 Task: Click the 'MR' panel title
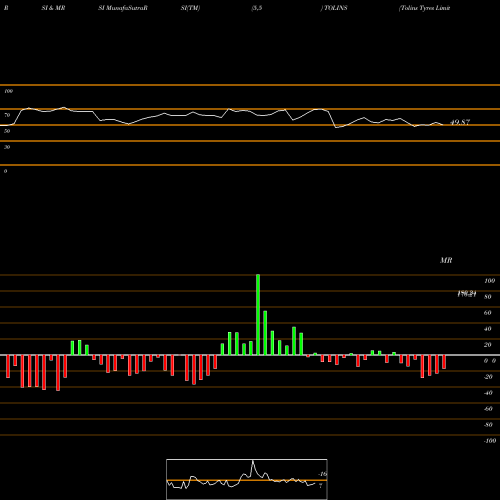[446, 260]
